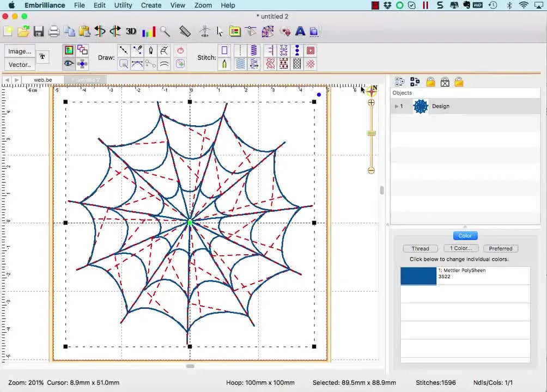The height and width of the screenshot is (392, 547).
Task: Toggle stitch visibility with the eye icon
Action: (69, 64)
